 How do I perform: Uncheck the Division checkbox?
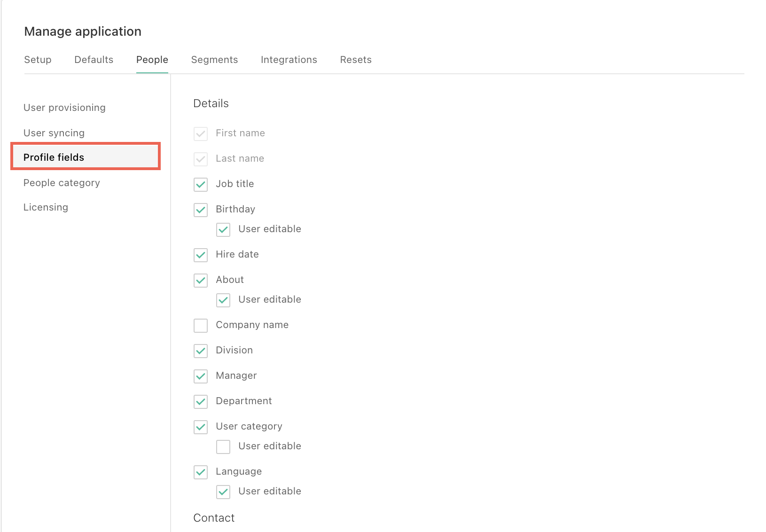(x=201, y=351)
